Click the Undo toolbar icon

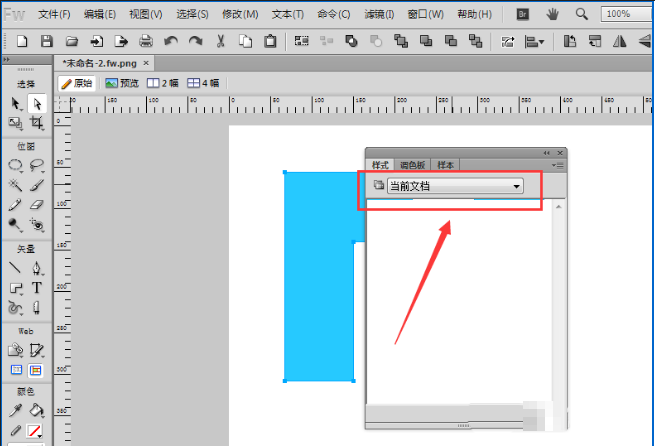click(171, 41)
